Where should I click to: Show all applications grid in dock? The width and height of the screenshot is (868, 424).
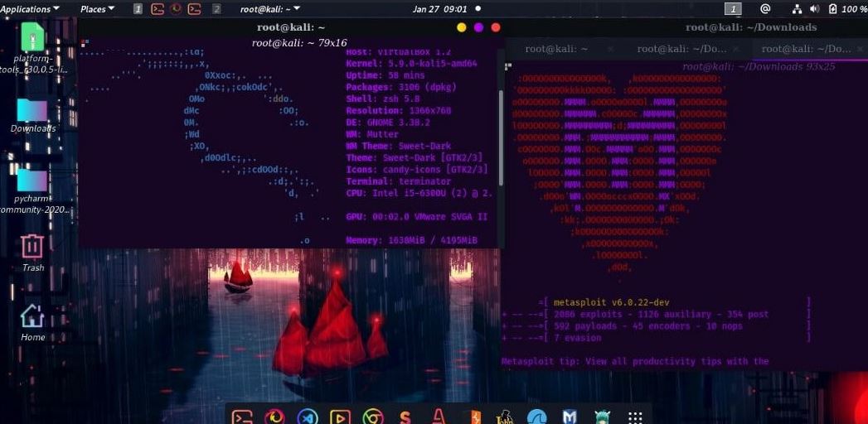pos(635,417)
